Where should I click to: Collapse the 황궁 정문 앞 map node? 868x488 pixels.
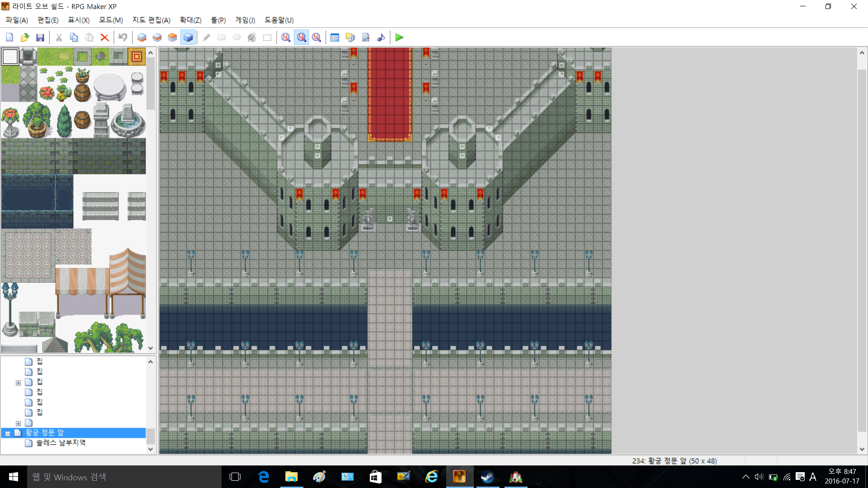click(x=8, y=433)
